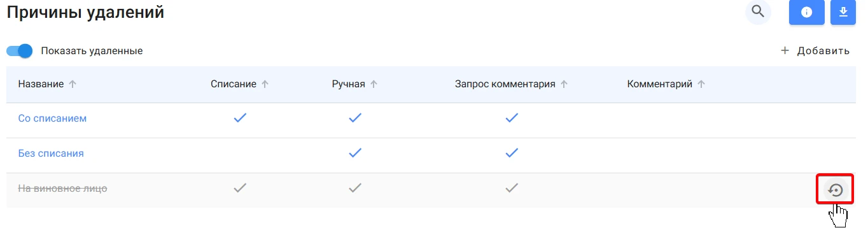Sort by Списание column arrow
This screenshot has width=868, height=230.
coord(265,84)
